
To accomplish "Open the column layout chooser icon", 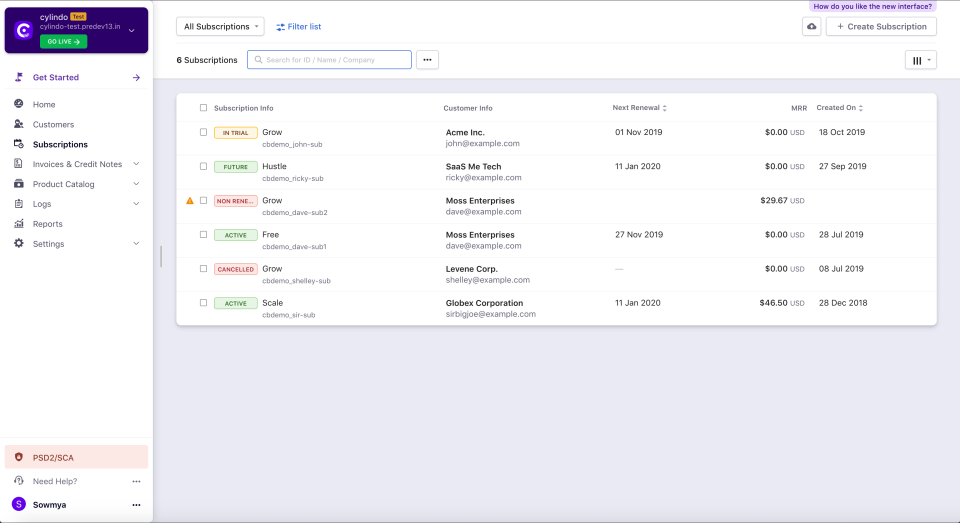I will [920, 60].
